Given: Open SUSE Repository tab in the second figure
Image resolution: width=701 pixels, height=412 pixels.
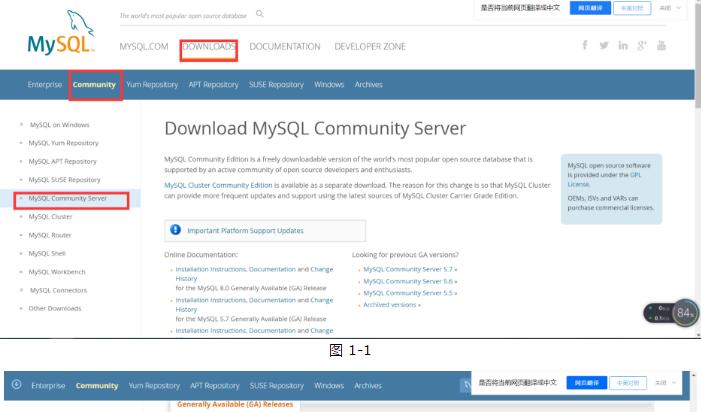Looking at the screenshot, I should point(276,385).
